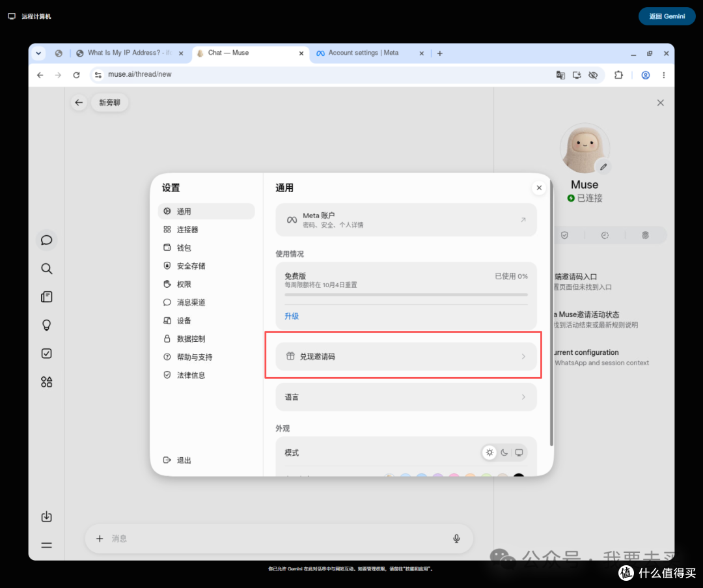This screenshot has height=588, width=703.
Task: Click the crossed-eye icon in address bar
Action: (x=593, y=75)
